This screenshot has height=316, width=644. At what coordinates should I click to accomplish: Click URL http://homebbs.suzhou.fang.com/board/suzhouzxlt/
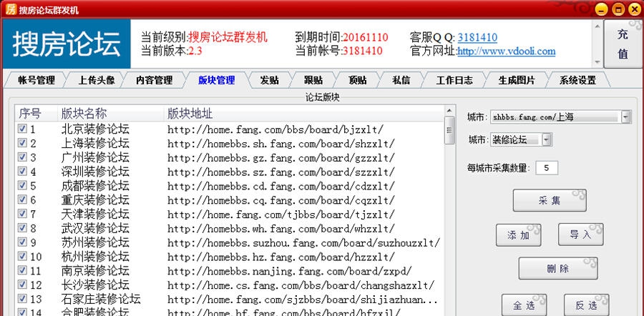pos(304,242)
